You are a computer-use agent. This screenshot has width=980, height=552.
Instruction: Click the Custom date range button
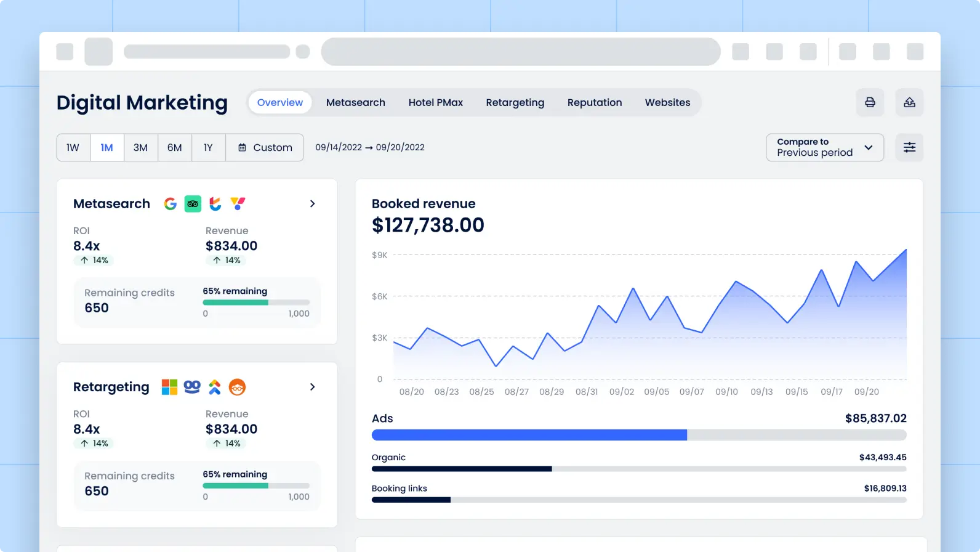coord(265,148)
